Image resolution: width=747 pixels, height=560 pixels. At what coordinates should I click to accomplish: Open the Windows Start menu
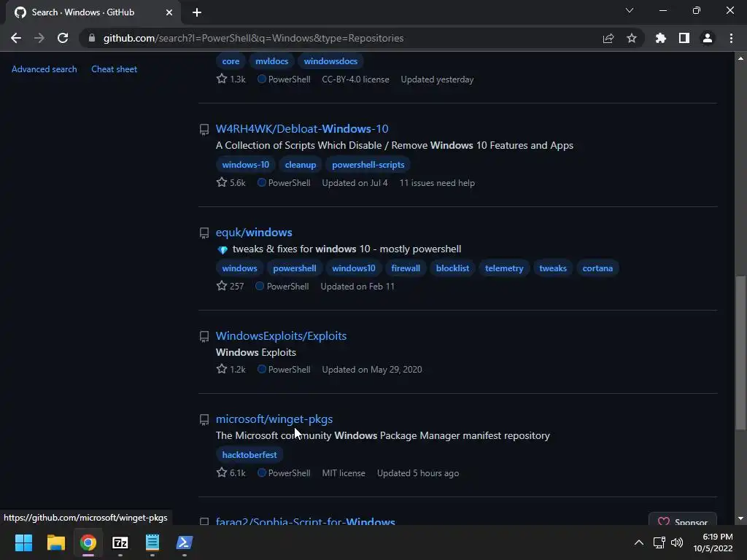[23, 542]
